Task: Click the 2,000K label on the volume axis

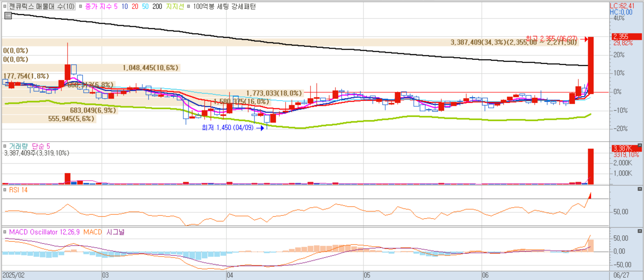Action: 623,163
